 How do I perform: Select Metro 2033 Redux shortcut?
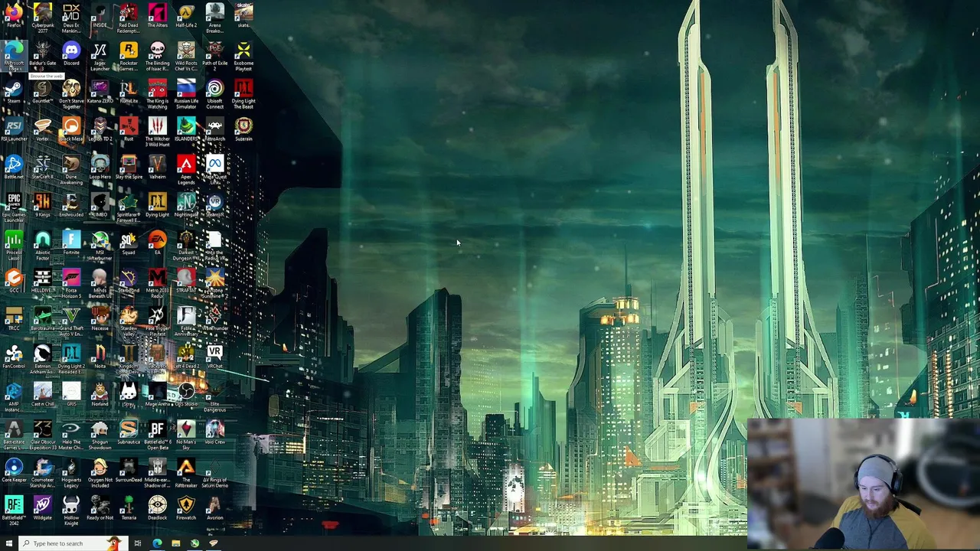click(x=157, y=284)
